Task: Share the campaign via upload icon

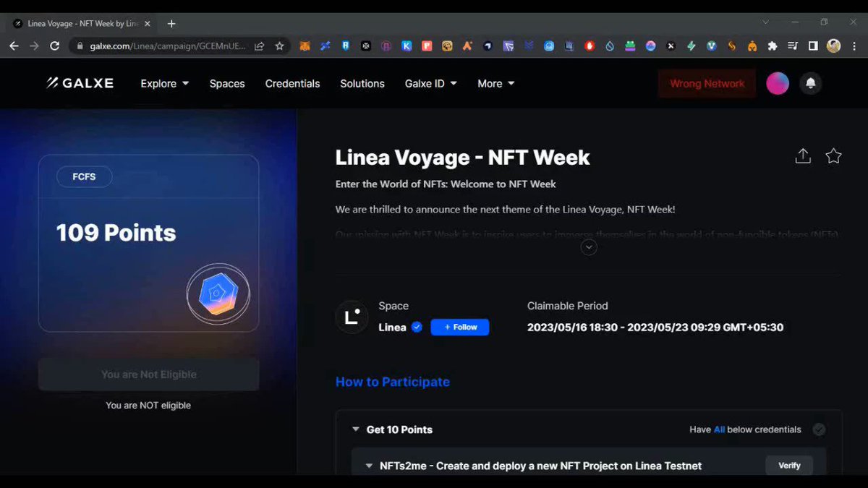Action: tap(803, 156)
